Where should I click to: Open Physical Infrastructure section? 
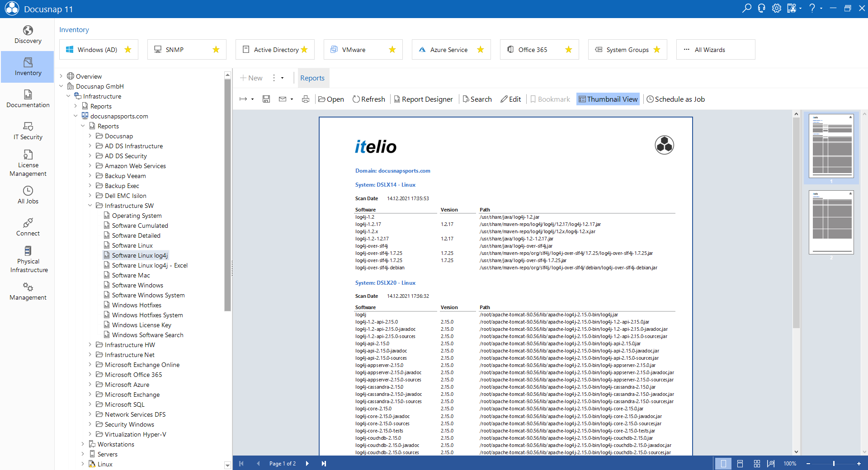(x=28, y=259)
